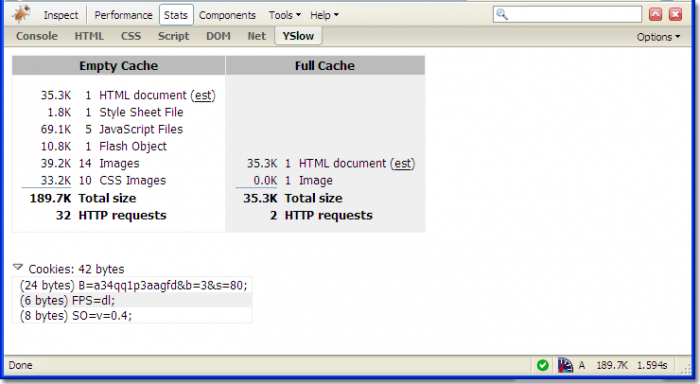Click '2 HTTP requests' text

[321, 216]
